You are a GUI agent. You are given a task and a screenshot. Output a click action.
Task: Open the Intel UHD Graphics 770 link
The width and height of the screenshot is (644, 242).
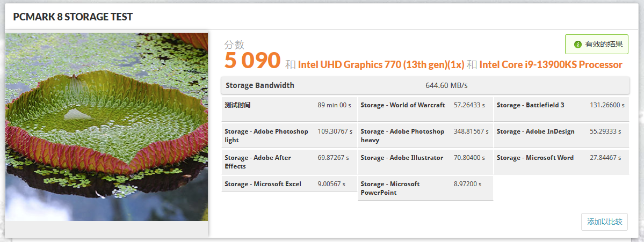[x=381, y=65]
